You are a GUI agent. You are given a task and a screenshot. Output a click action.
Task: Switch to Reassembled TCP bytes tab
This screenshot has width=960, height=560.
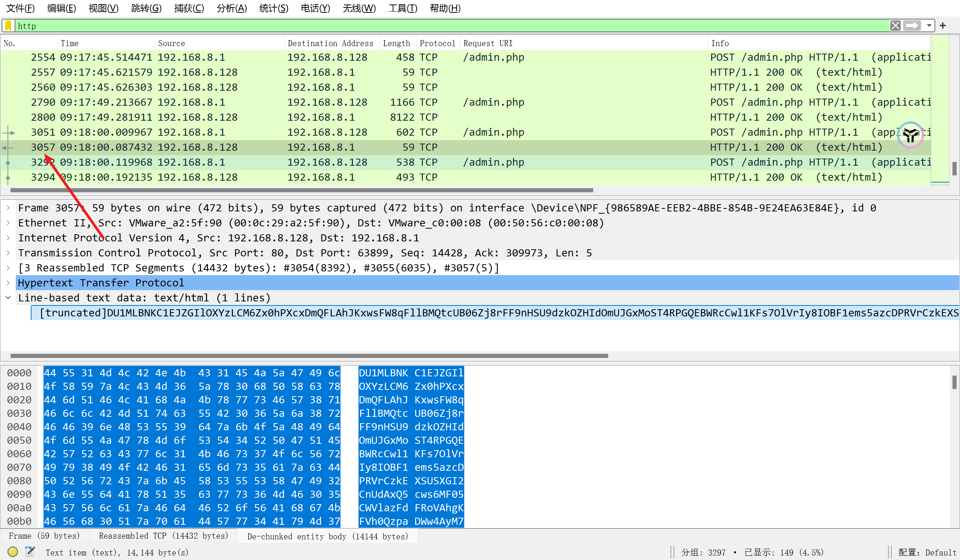tap(163, 536)
